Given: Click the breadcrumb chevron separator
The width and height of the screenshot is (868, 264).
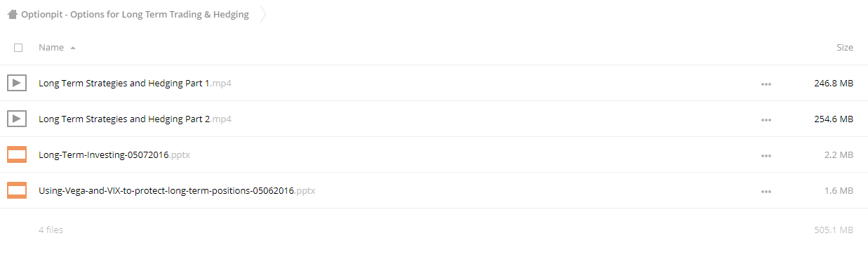Looking at the screenshot, I should point(263,14).
